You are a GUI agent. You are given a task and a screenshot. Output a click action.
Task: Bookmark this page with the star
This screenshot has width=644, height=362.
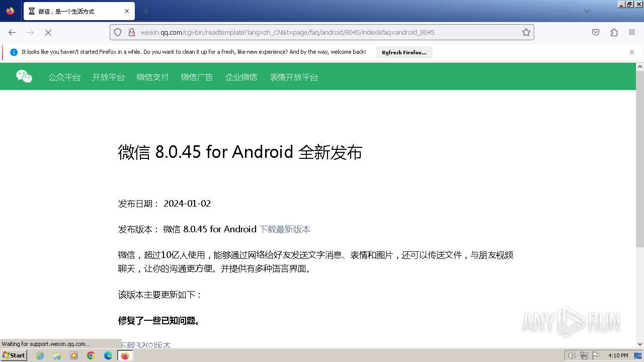526,32
